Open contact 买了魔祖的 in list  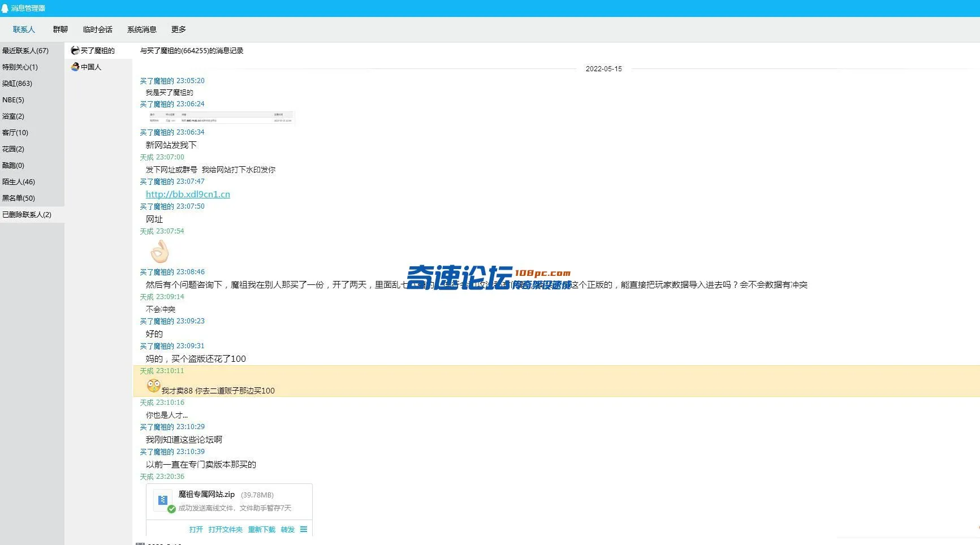98,50
